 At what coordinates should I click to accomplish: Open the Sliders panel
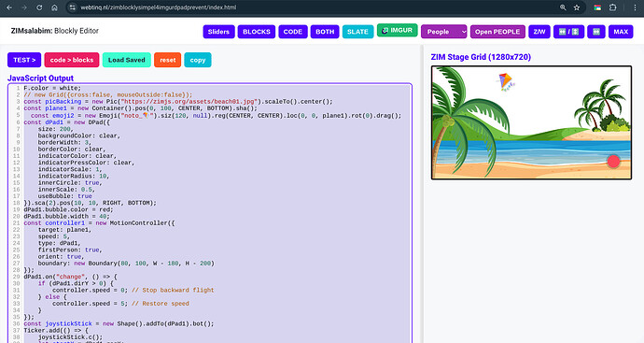(x=218, y=32)
